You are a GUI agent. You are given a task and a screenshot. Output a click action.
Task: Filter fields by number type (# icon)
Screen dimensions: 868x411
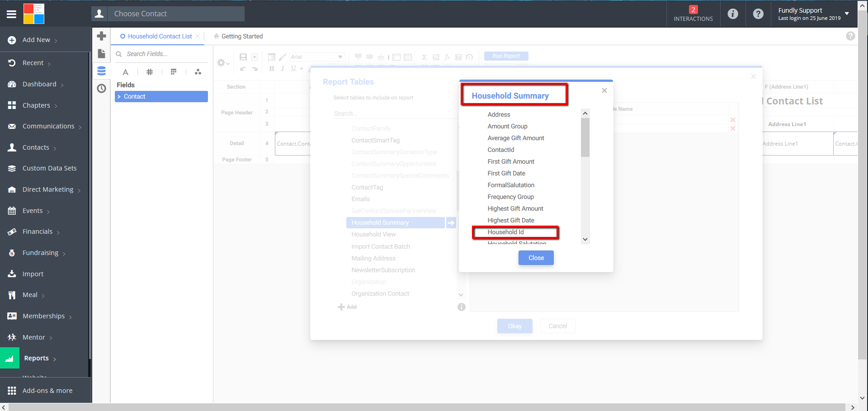coord(150,72)
